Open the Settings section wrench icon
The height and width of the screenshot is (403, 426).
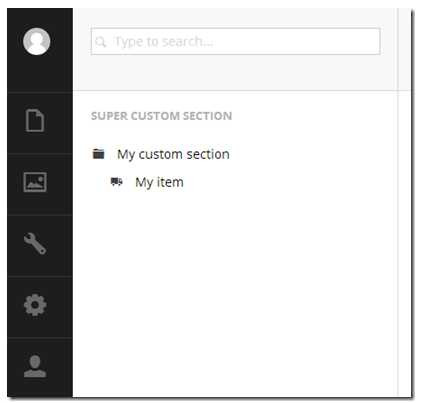pyautogui.click(x=35, y=243)
